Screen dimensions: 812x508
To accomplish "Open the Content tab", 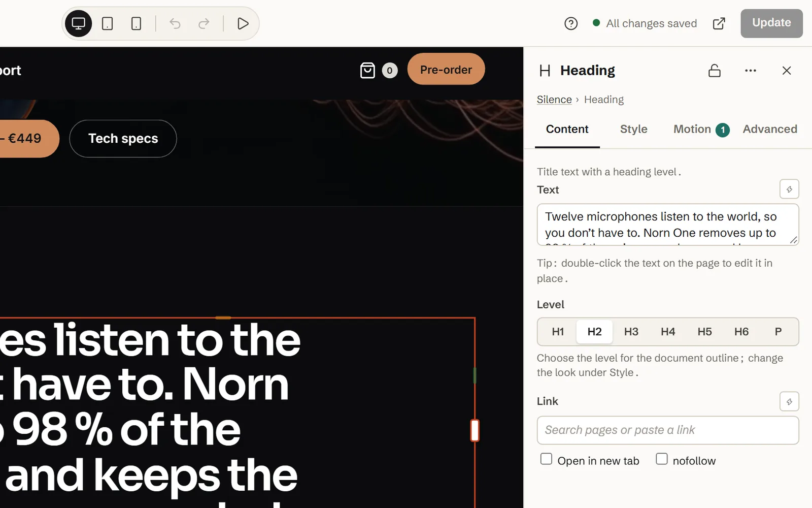I will coord(567,129).
